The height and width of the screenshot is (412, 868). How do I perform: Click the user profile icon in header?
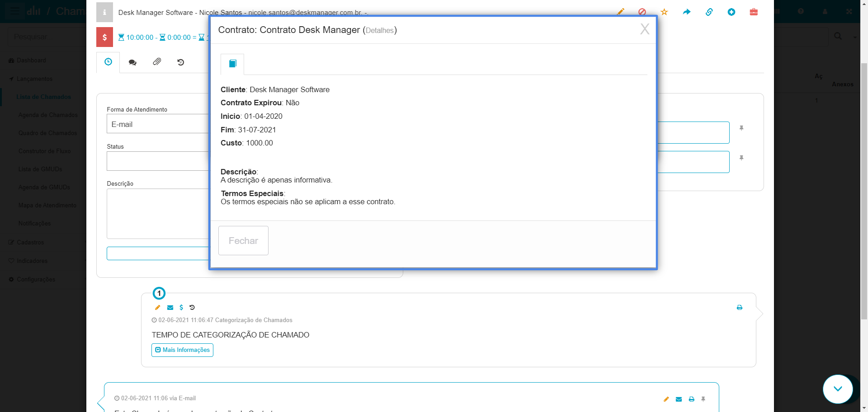825,11
